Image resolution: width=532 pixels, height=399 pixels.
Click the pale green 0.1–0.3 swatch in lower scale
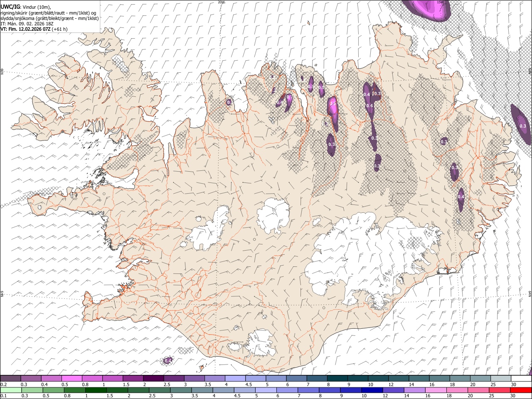(x=11, y=390)
